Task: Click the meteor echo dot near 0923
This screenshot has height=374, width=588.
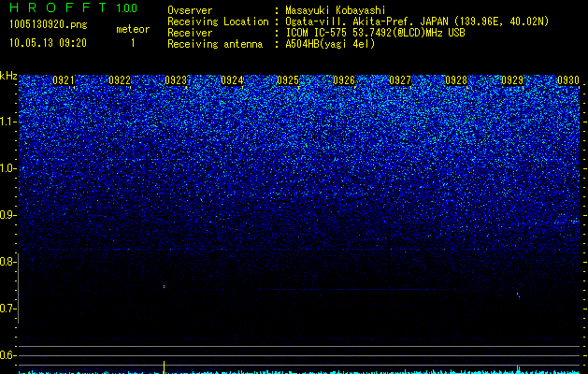Action: [164, 287]
